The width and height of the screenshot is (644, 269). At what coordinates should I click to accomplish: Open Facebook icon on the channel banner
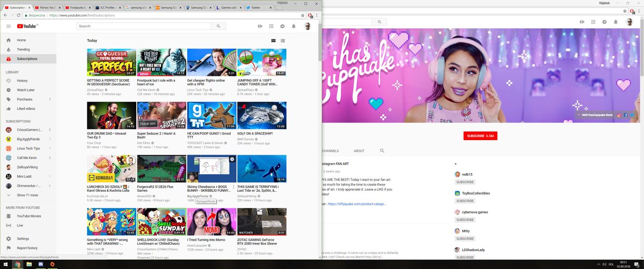click(x=626, y=115)
